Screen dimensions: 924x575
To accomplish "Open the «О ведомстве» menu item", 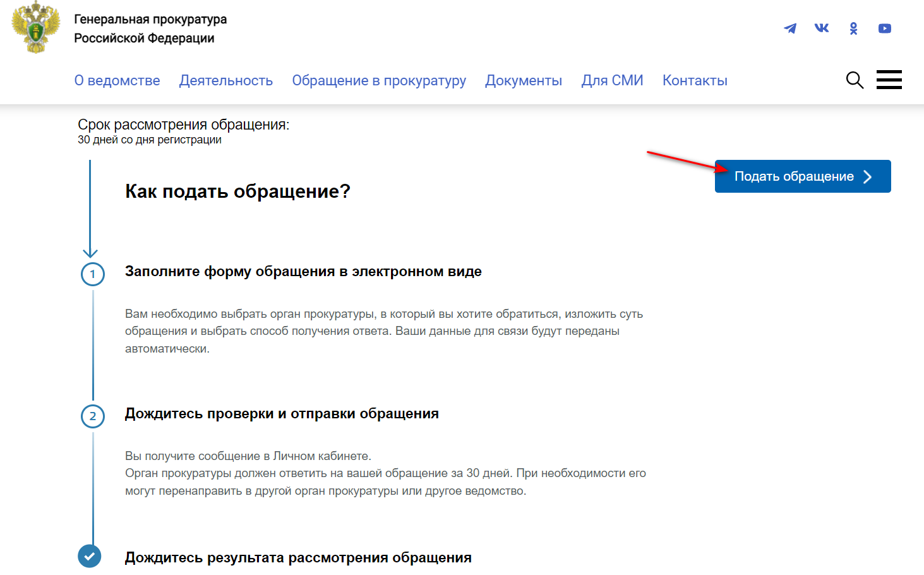I will pyautogui.click(x=117, y=81).
